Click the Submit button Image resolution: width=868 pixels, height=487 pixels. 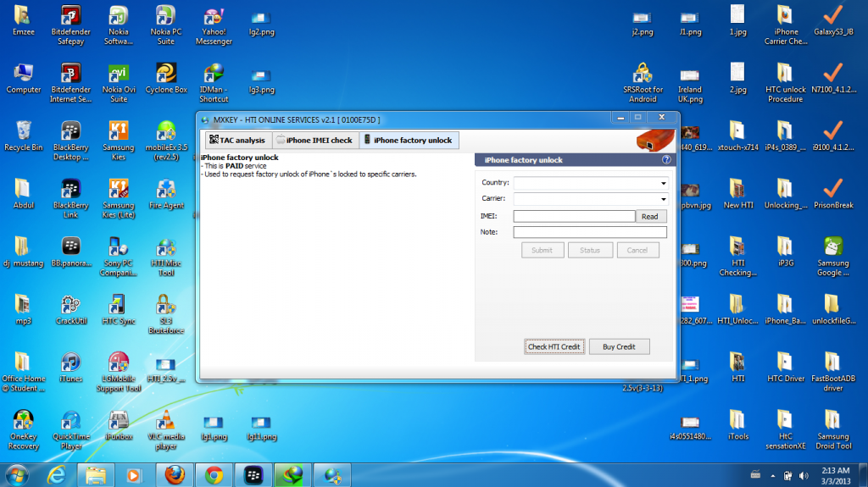point(542,250)
